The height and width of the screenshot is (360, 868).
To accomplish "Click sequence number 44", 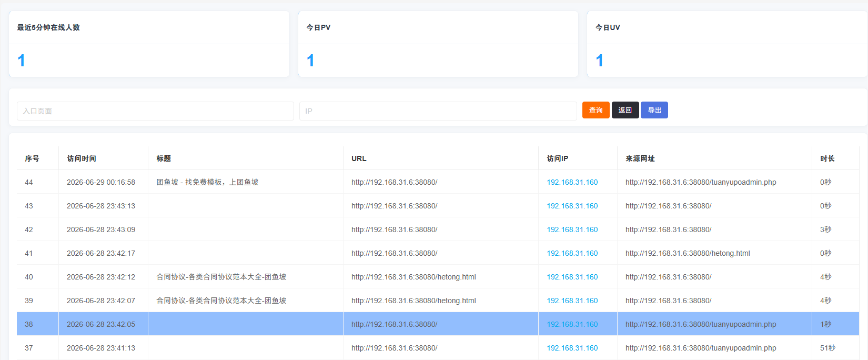I will (29, 182).
